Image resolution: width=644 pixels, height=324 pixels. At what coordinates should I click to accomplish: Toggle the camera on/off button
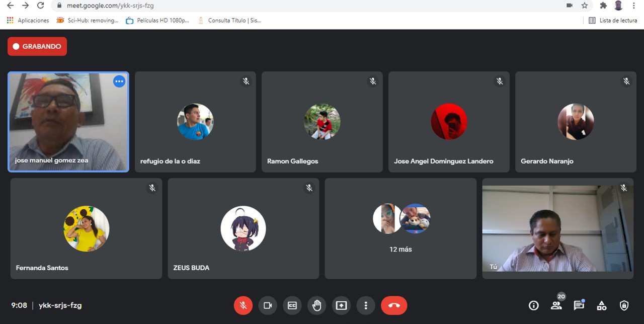268,305
